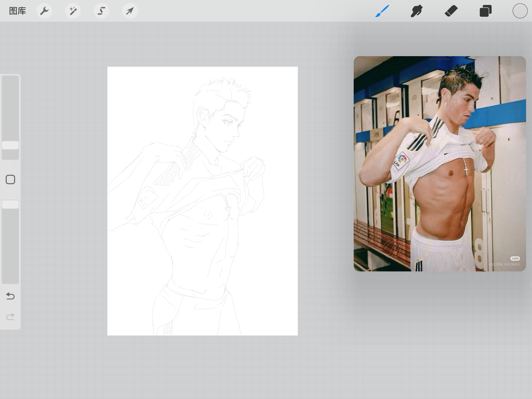Open the Layers panel

[486, 11]
